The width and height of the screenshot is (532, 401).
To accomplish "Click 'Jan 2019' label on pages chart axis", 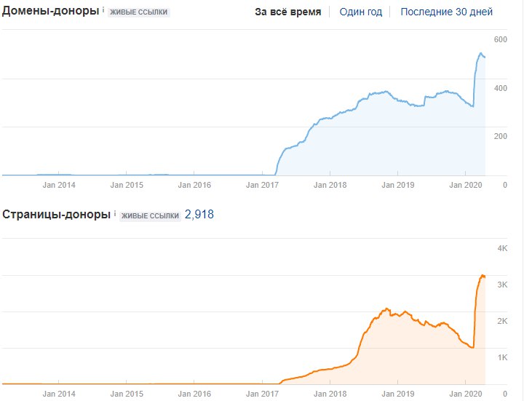I will point(397,394).
